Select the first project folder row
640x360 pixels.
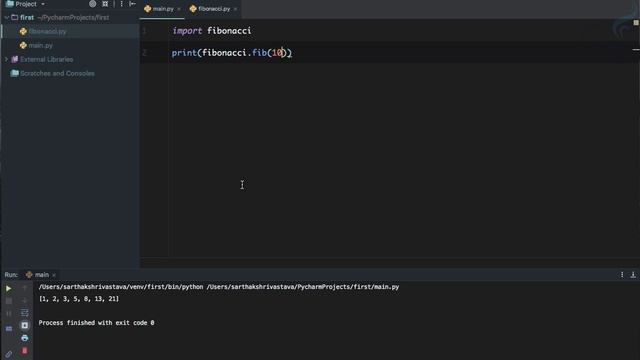(x=70, y=18)
